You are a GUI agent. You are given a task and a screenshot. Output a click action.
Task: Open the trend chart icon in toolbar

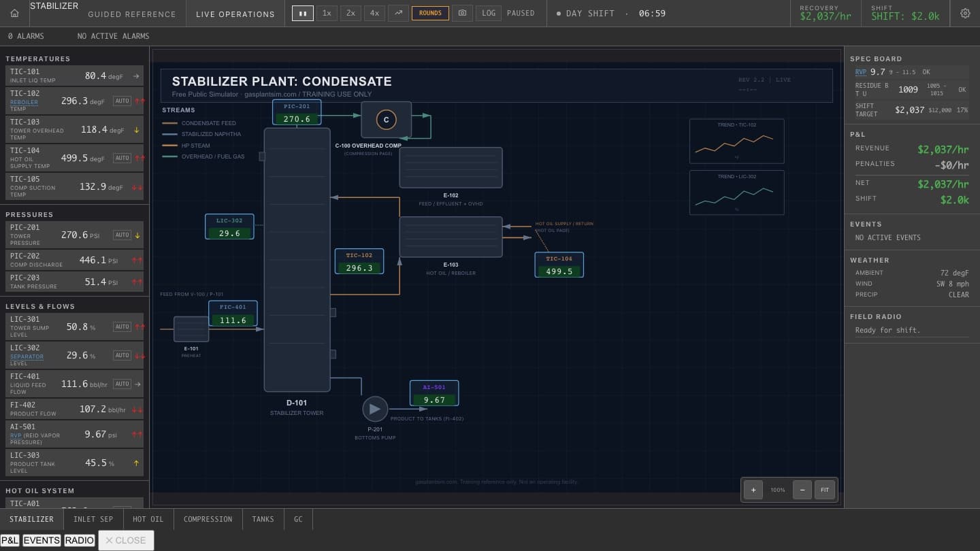pos(397,13)
